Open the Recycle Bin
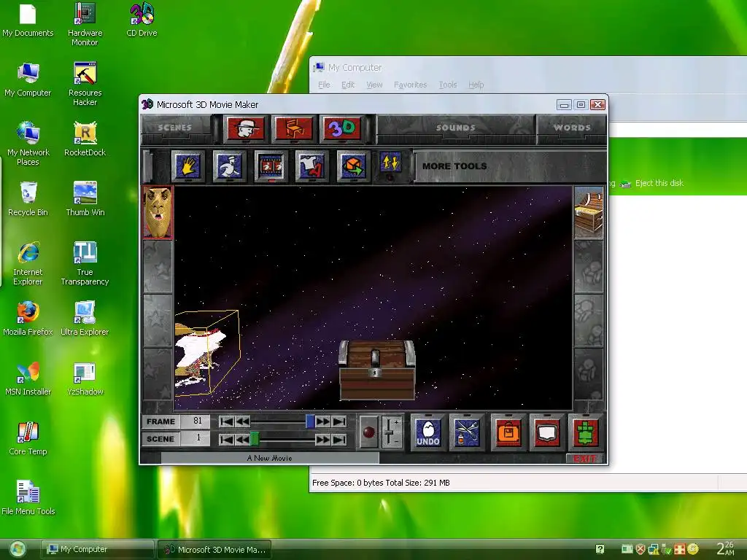The width and height of the screenshot is (747, 560). [x=28, y=200]
